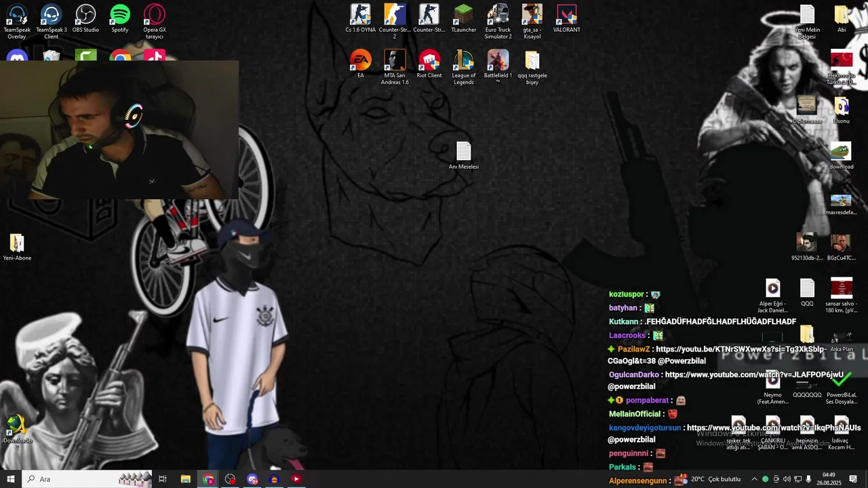Image resolution: width=868 pixels, height=488 pixels.
Task: Select the ÇANKIRILI ŞABAN media file
Action: (x=772, y=434)
